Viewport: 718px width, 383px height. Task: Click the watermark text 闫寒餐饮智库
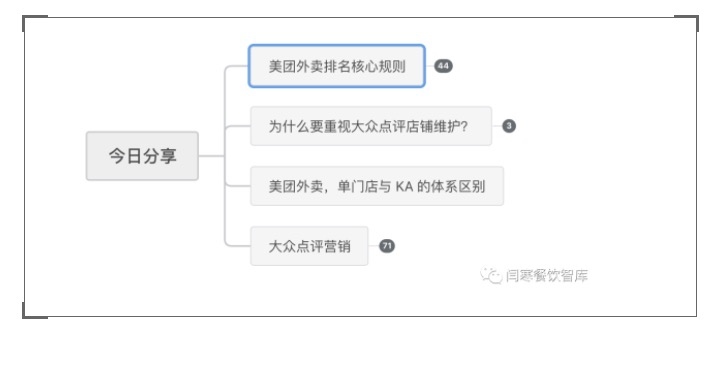point(547,276)
